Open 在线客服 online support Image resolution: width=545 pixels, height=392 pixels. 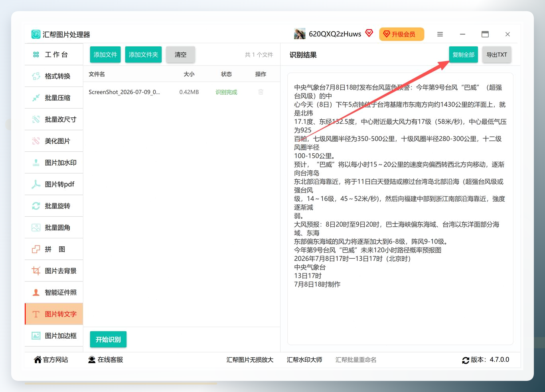click(106, 360)
